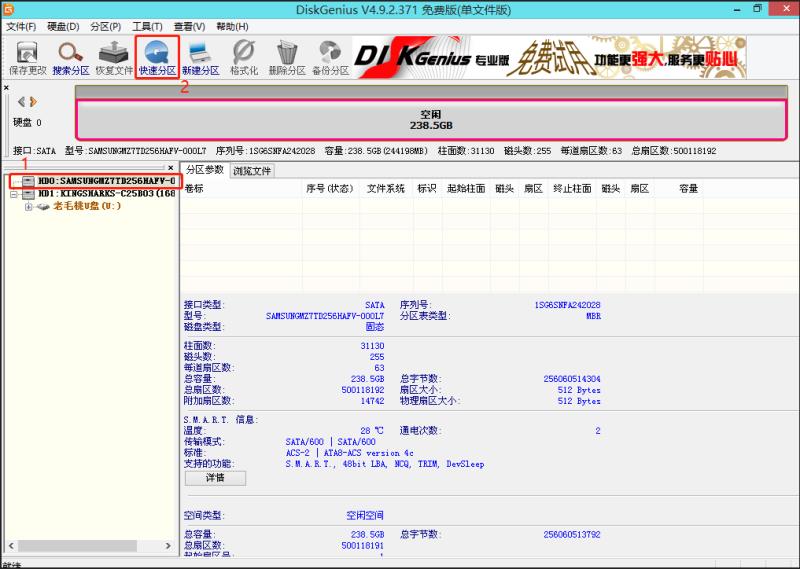Click total sectors value 500118192 in details
This screenshot has height=569, width=800.
(363, 390)
